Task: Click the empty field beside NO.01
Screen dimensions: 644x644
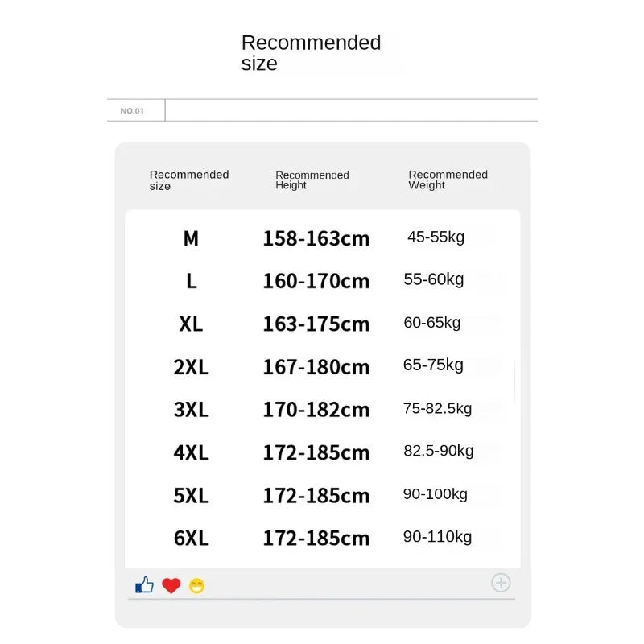Action: pos(351,110)
